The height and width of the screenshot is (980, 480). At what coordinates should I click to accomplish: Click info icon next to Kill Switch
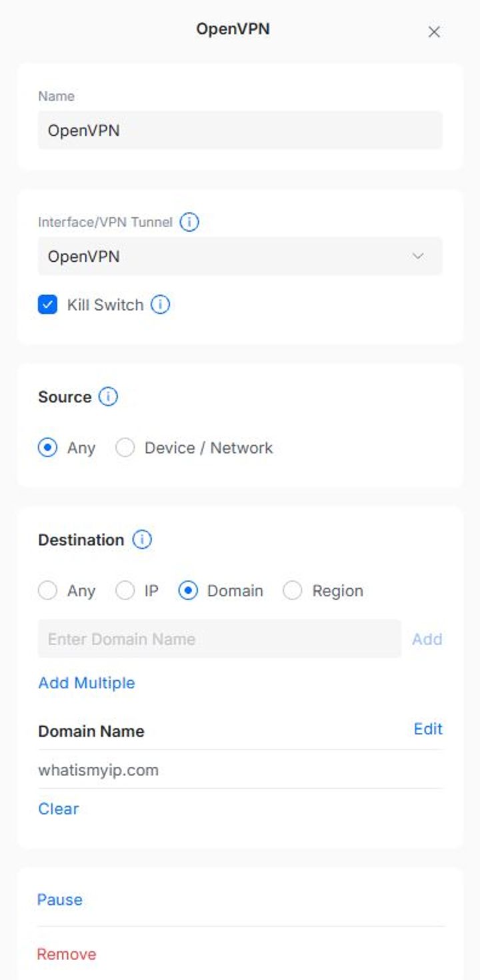pyautogui.click(x=160, y=305)
